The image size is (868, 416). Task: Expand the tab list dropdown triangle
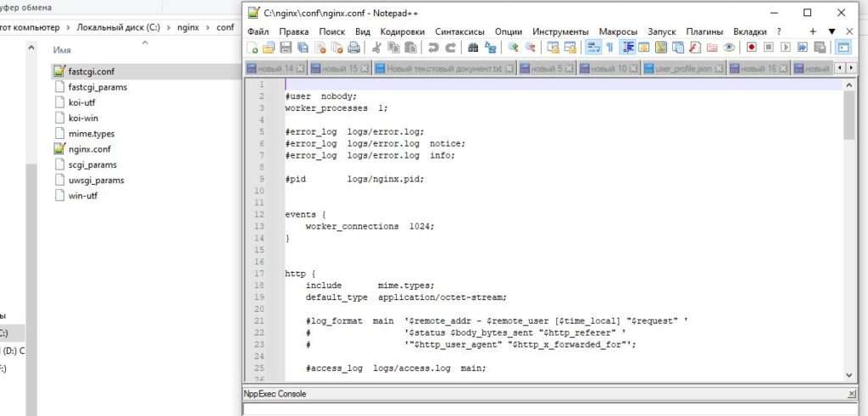coord(832,31)
